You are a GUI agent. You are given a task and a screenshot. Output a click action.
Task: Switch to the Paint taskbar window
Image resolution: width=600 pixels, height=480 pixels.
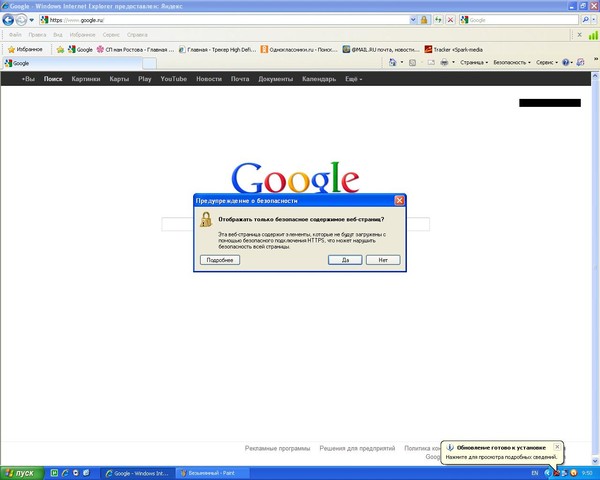[213, 473]
